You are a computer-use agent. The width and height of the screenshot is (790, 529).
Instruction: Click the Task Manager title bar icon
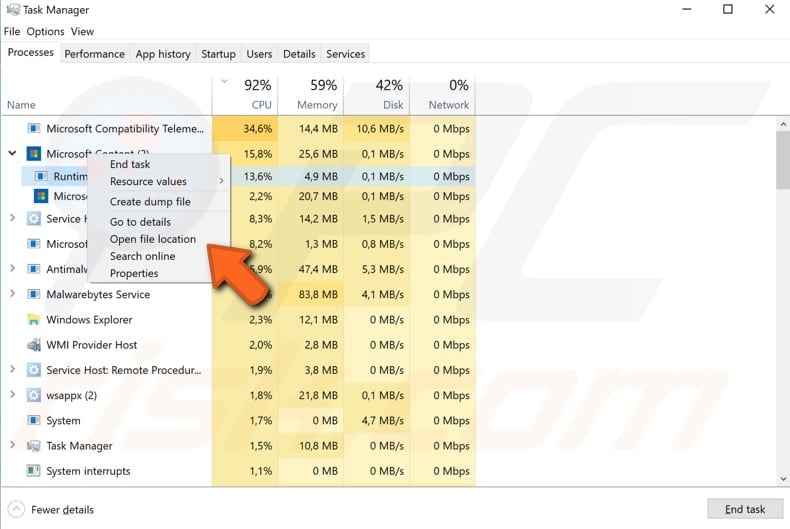13,10
